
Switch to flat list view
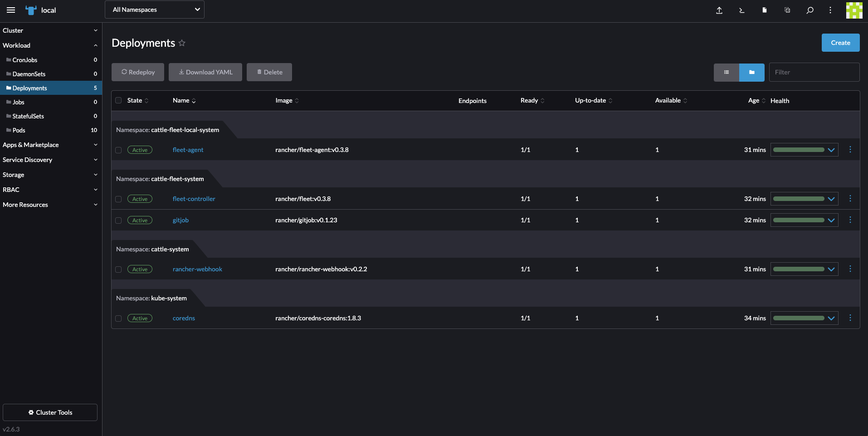point(727,72)
